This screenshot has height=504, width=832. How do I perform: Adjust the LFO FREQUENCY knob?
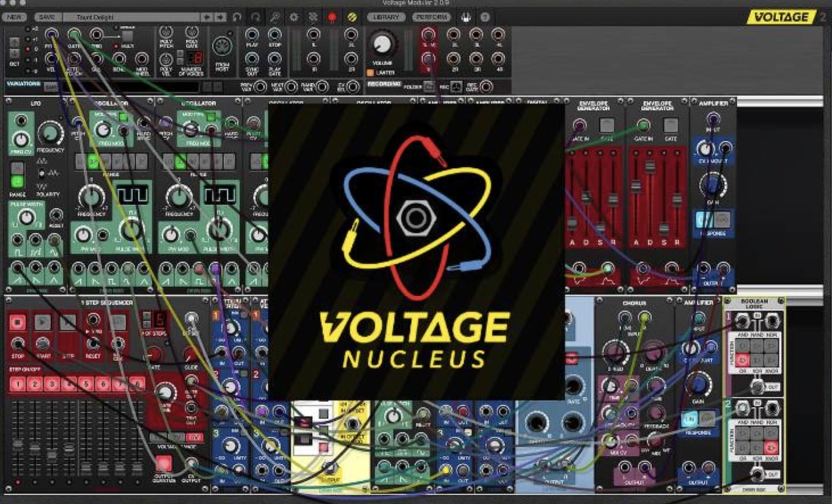tap(50, 133)
